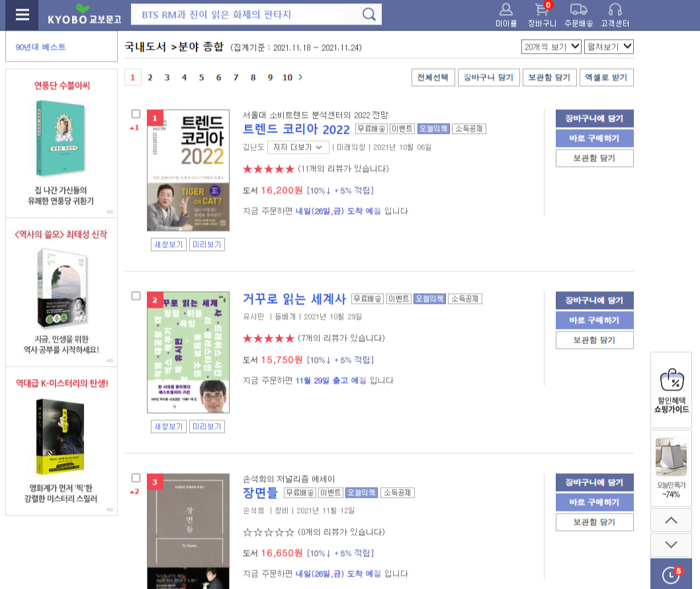Go to page 2
Screen dimensions: 700x589
click(x=150, y=77)
